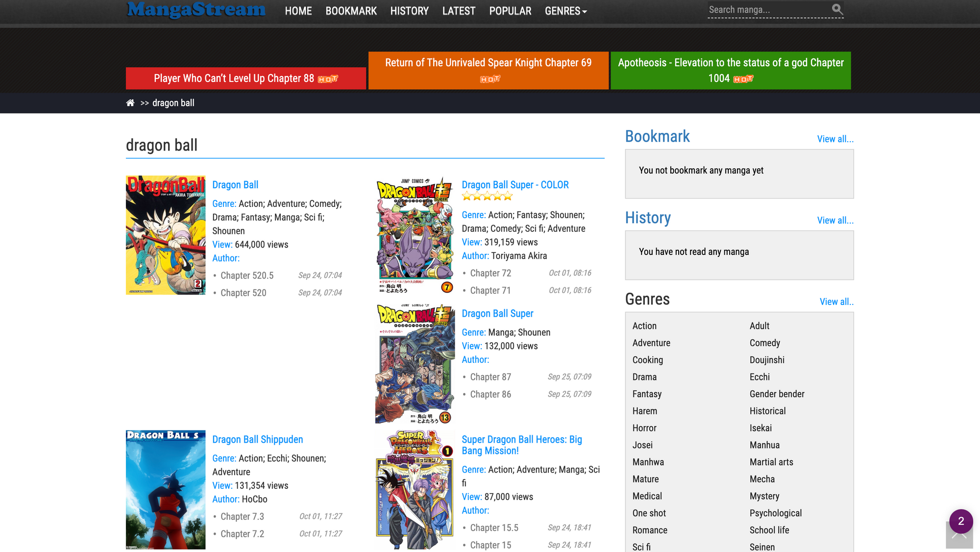Select the Manhua genre
This screenshot has width=980, height=552.
[764, 445]
